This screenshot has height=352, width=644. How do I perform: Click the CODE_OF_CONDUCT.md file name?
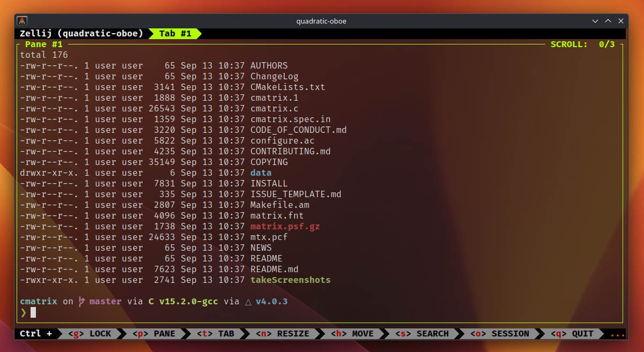click(x=299, y=130)
